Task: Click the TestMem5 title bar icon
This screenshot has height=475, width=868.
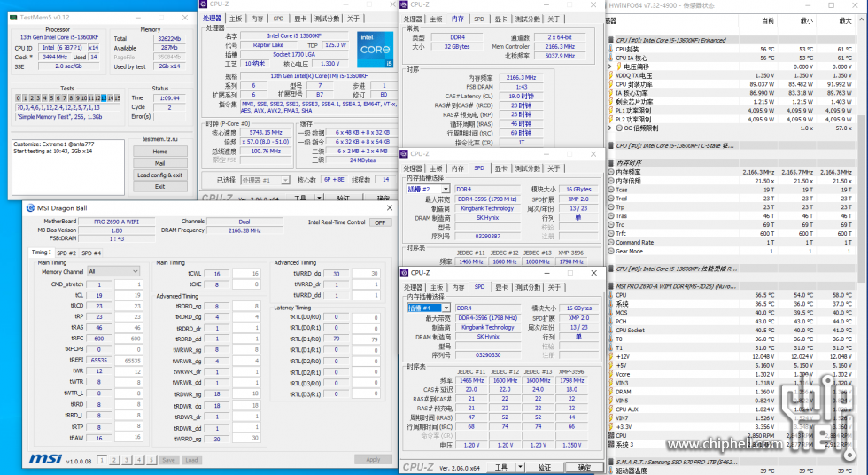Action: coord(13,18)
